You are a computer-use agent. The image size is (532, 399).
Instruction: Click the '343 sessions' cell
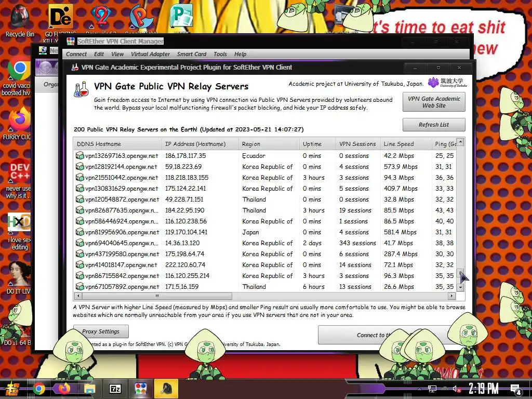coord(357,243)
